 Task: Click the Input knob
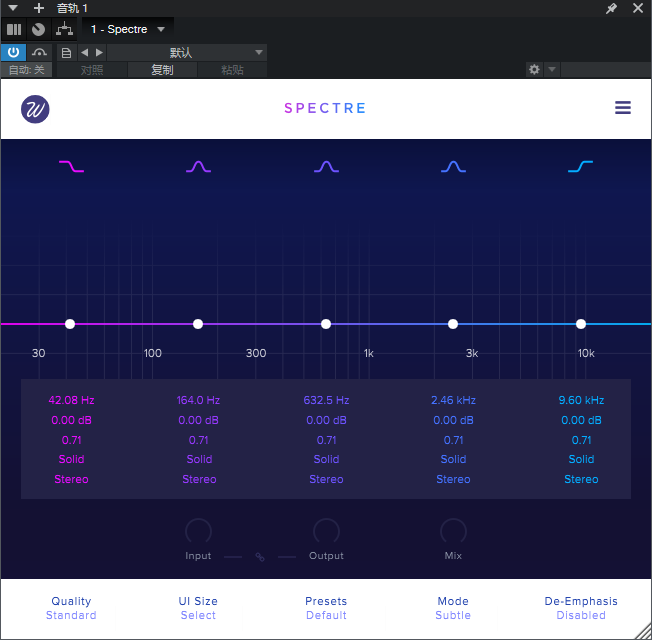(x=198, y=531)
